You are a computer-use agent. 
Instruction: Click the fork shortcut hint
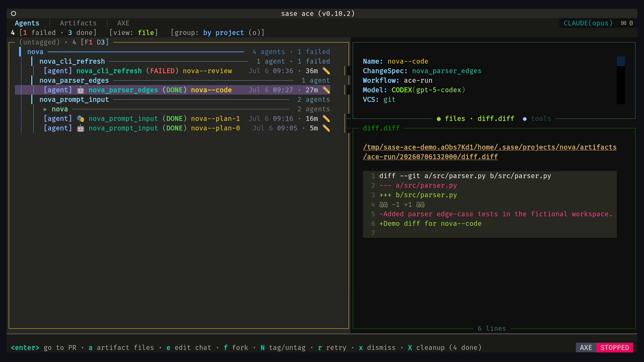[236, 348]
